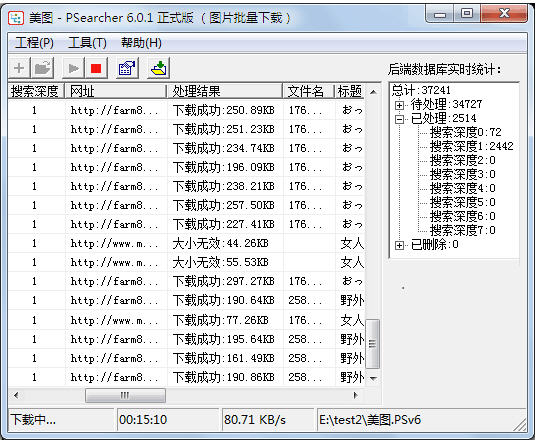Maximize the PSearcher window
Viewport: 536px width, 440px height.
[x=467, y=13]
